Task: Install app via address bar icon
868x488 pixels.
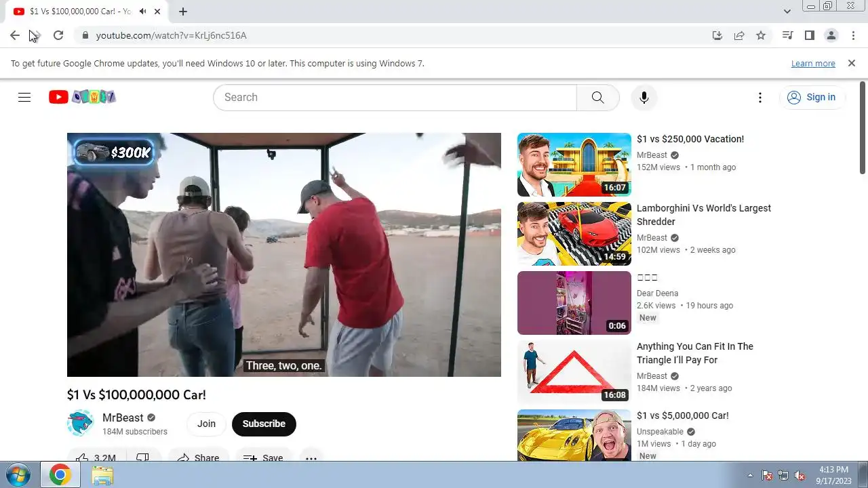Action: point(717,35)
